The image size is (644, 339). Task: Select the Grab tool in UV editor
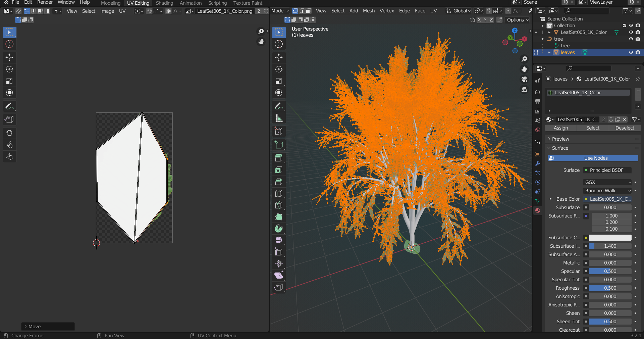click(9, 133)
